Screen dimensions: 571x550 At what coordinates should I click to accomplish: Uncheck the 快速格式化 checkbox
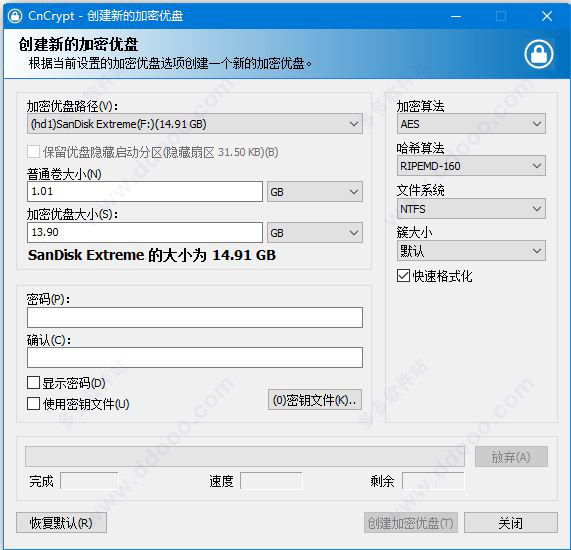[403, 276]
